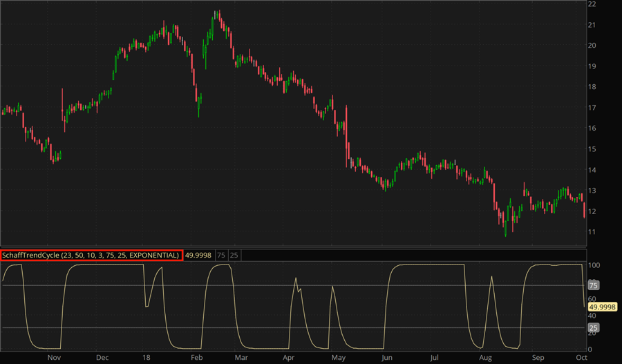Click the Feb label on time axis
622x364 pixels.
[x=196, y=358]
